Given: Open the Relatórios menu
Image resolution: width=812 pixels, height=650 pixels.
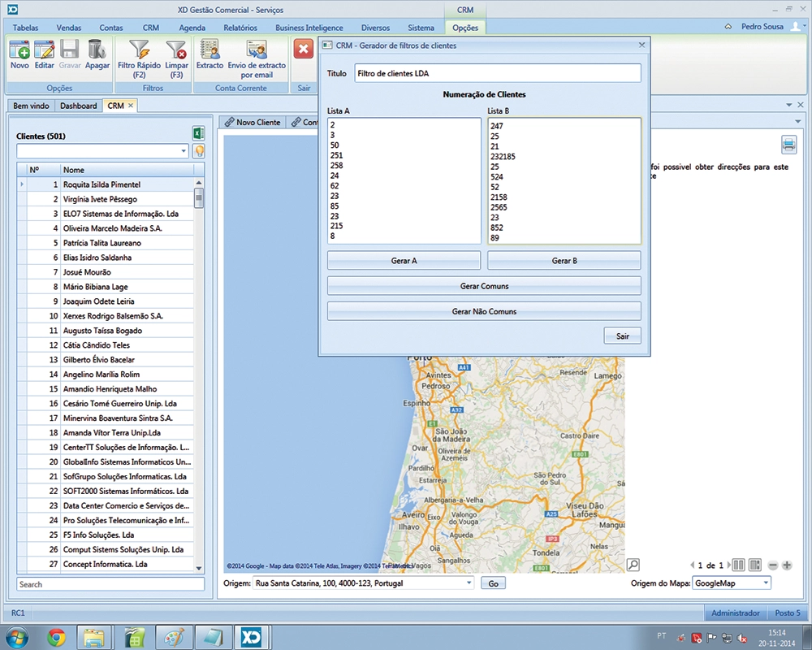Looking at the screenshot, I should tap(240, 28).
